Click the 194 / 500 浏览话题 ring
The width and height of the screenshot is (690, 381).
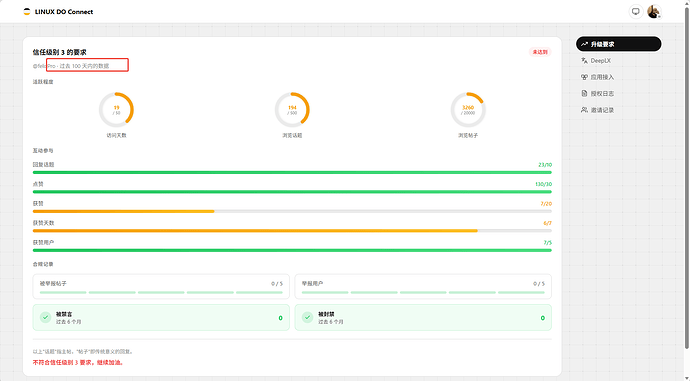click(x=292, y=110)
